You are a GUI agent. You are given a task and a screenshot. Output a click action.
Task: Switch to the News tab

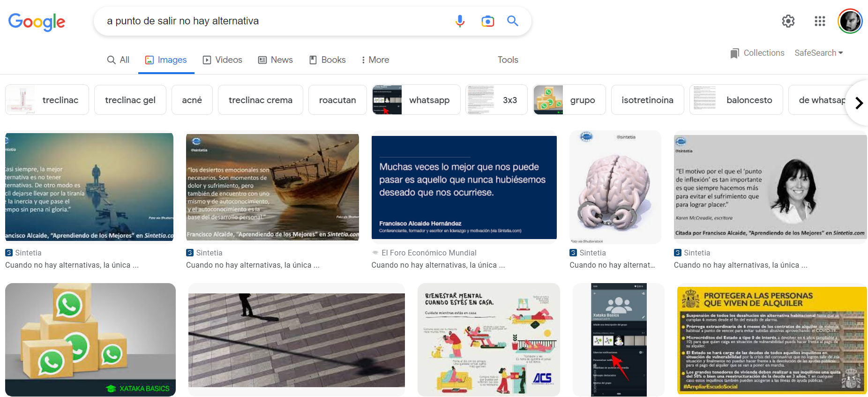(275, 60)
